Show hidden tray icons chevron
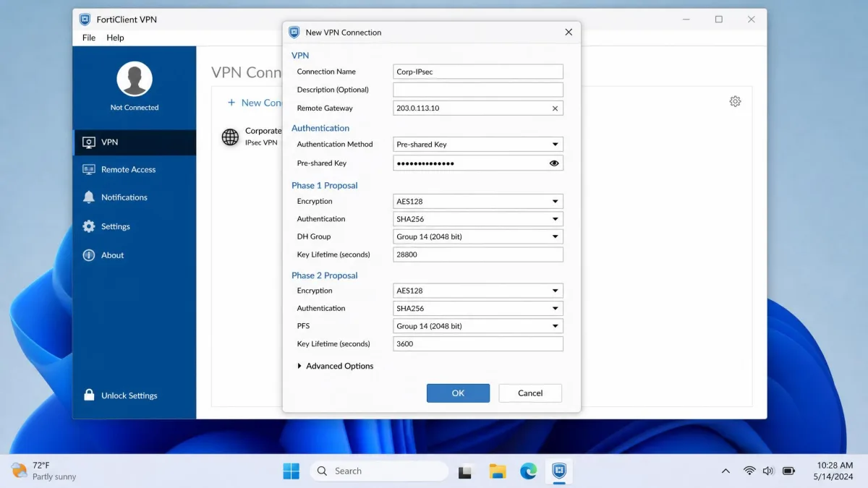The image size is (868, 488). [726, 471]
